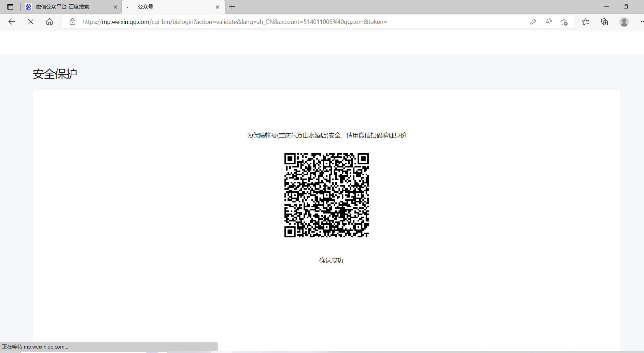Minimize the browser window
Viewport: 644px width, 353px height.
tap(606, 7)
